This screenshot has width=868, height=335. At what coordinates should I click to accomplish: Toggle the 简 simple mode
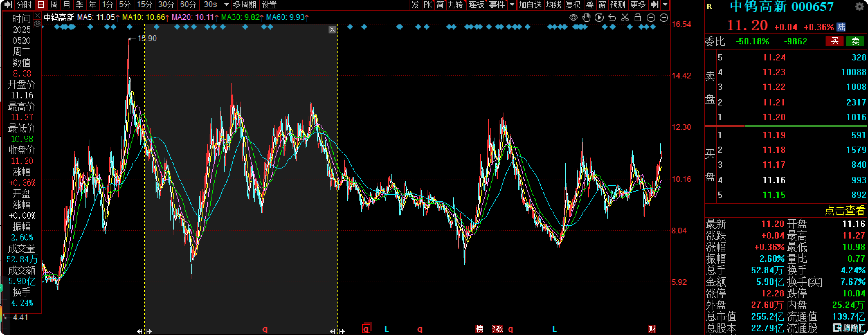click(x=440, y=5)
